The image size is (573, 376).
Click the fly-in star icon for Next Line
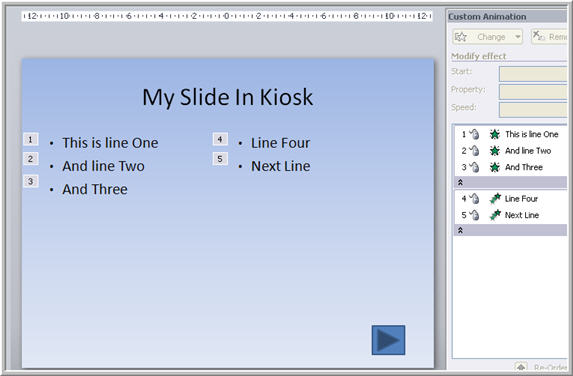coord(495,215)
